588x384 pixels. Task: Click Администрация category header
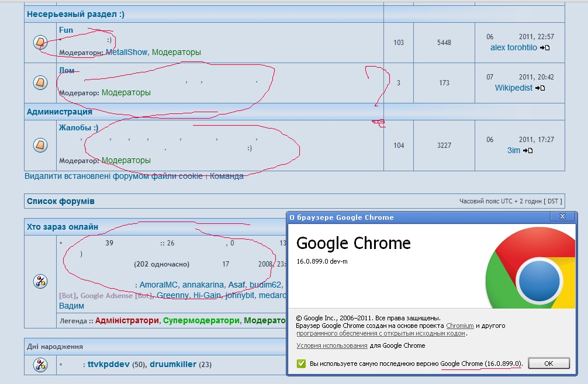coord(59,112)
